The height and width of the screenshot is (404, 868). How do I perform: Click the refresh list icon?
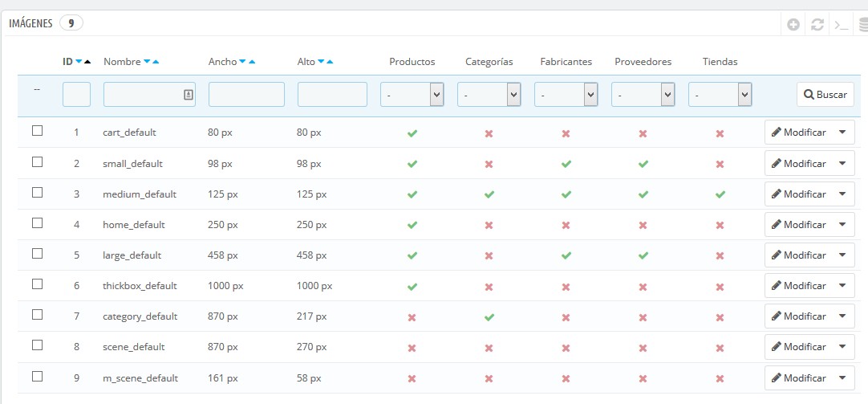point(817,25)
